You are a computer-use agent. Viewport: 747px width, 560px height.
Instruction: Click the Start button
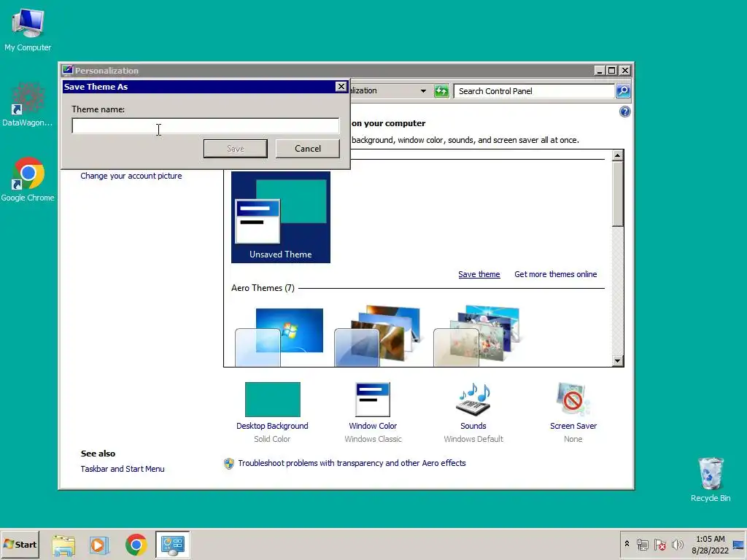pyautogui.click(x=20, y=544)
